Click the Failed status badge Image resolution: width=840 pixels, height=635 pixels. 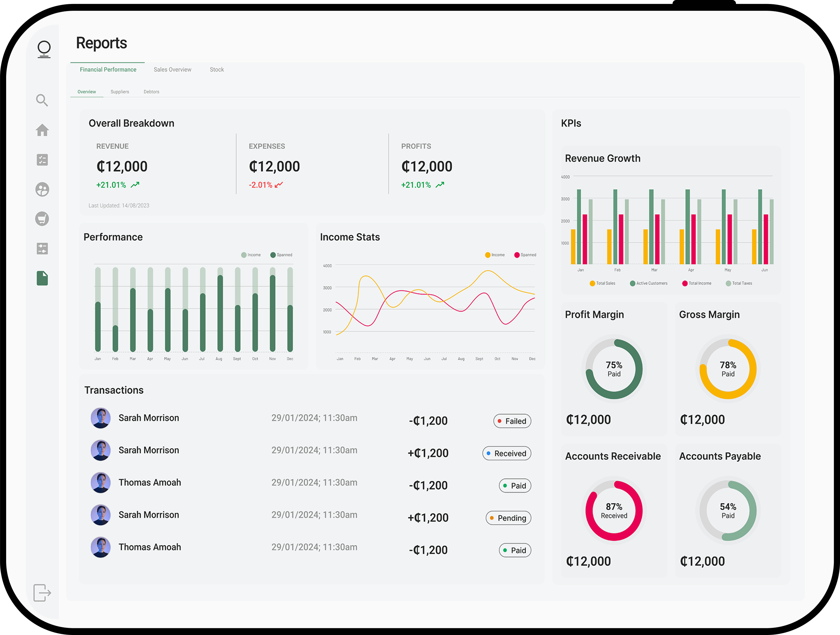pos(512,421)
